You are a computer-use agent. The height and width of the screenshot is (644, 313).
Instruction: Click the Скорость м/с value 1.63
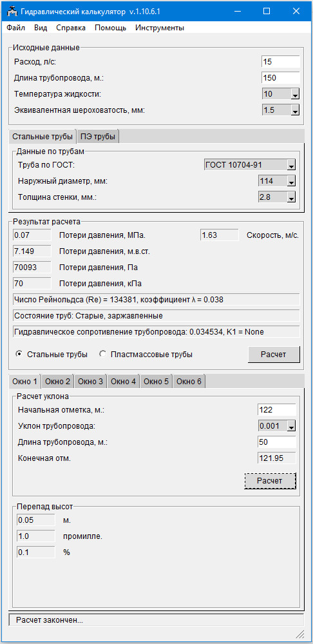pos(220,235)
